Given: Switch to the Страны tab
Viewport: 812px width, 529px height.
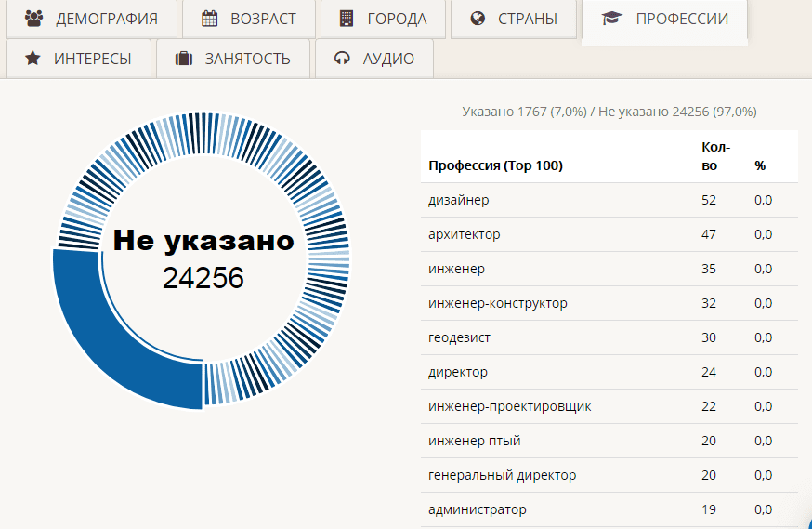Looking at the screenshot, I should (514, 19).
